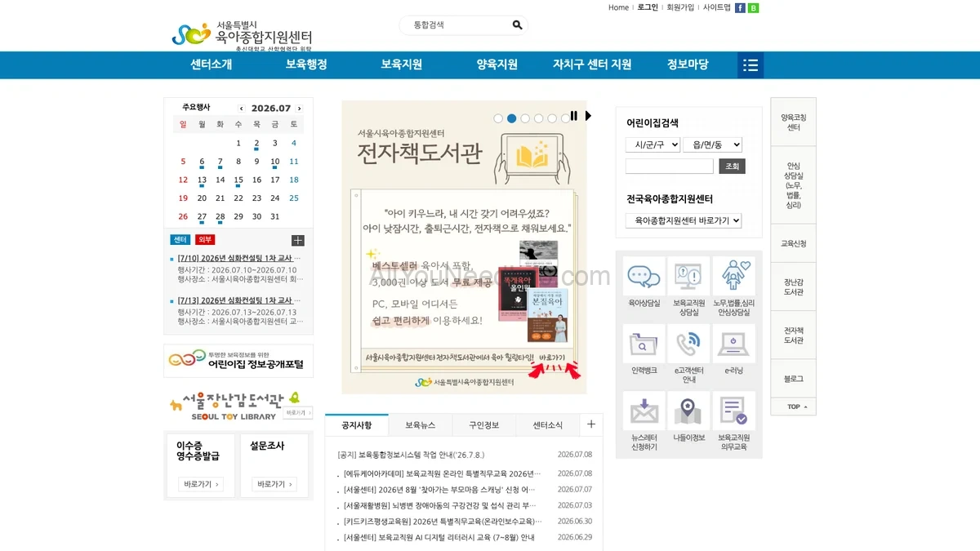
Task: Click 바로가기 under 설문조사
Action: click(274, 485)
